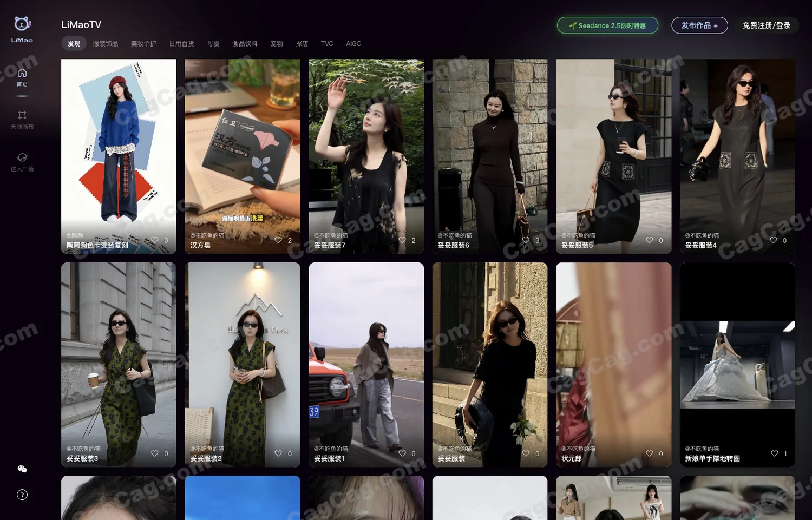Click author name on 妥妥服装4 card
Viewport: 812px width, 520px height.
point(702,235)
